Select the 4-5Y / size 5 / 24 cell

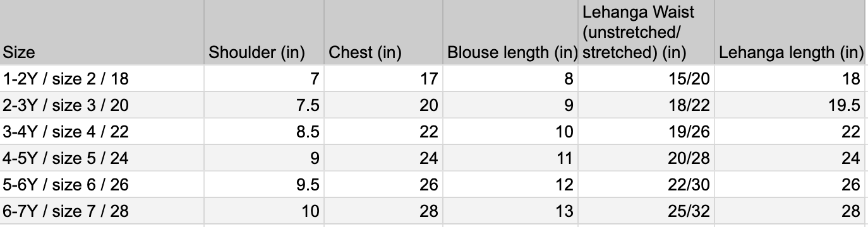(102, 158)
